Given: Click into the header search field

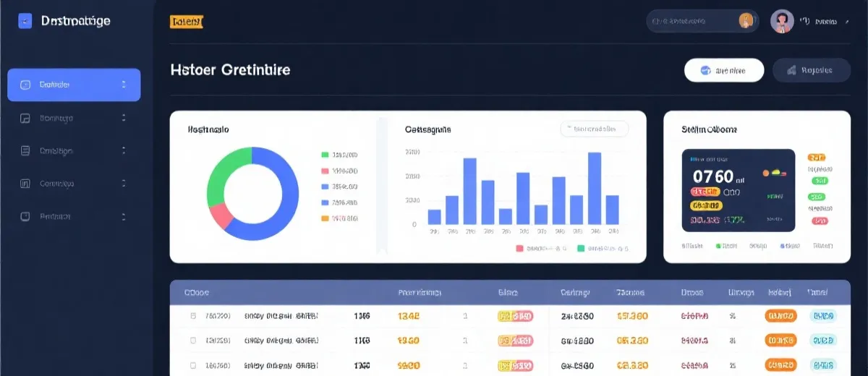Looking at the screenshot, I should point(691,22).
